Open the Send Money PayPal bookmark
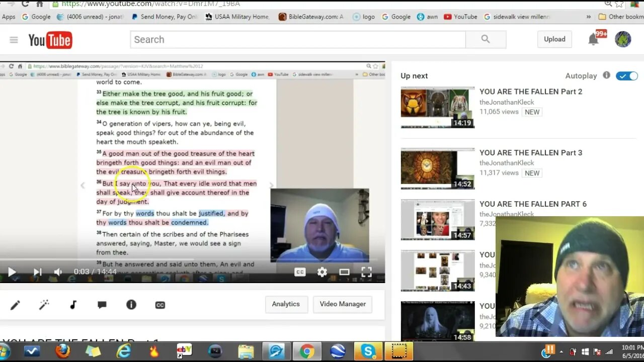The width and height of the screenshot is (644, 362). pos(165,17)
